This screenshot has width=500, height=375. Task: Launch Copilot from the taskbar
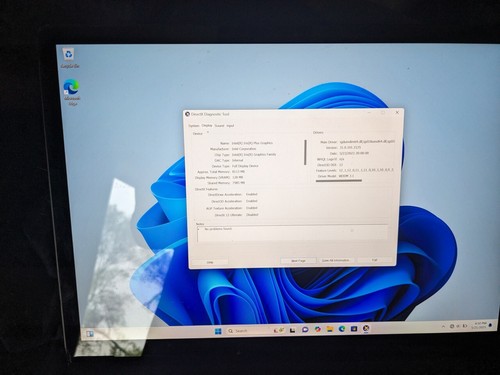pyautogui.click(x=318, y=329)
